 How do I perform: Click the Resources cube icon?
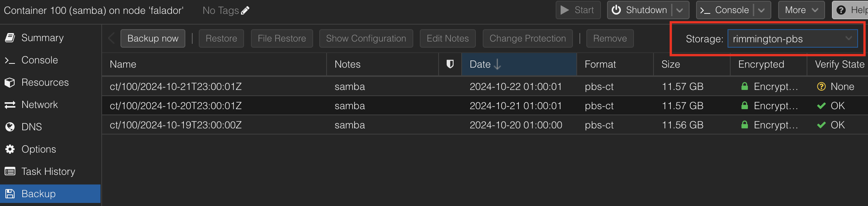[10, 82]
